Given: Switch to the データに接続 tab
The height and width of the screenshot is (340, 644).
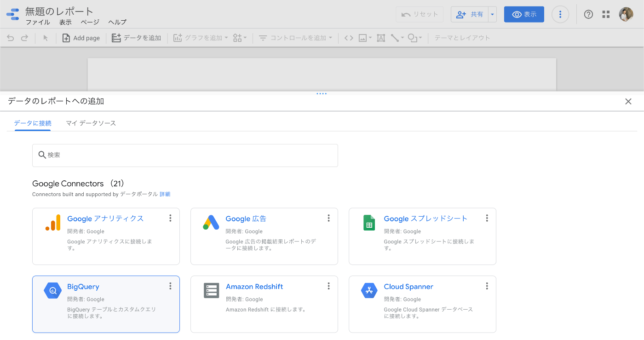Looking at the screenshot, I should tap(33, 123).
